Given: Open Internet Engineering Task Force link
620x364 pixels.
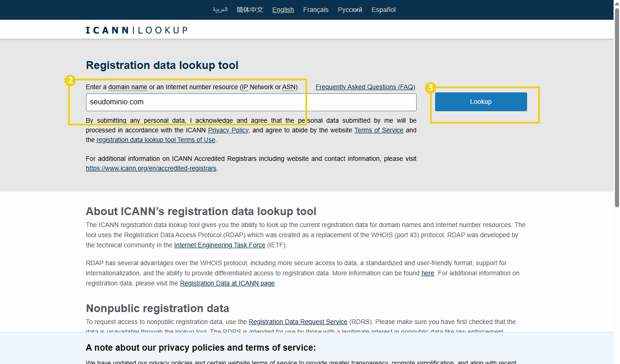Looking at the screenshot, I should [x=219, y=245].
